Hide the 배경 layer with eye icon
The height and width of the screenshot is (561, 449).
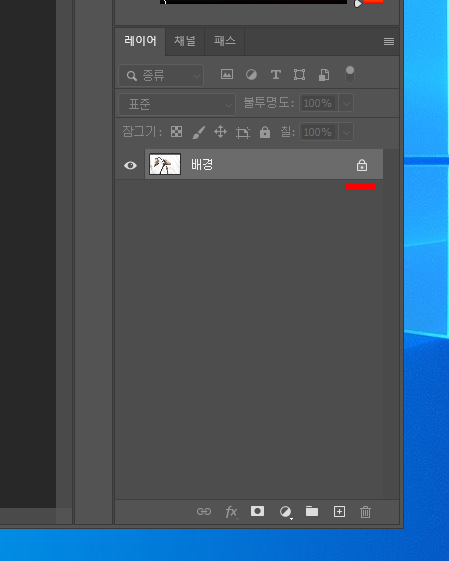130,165
